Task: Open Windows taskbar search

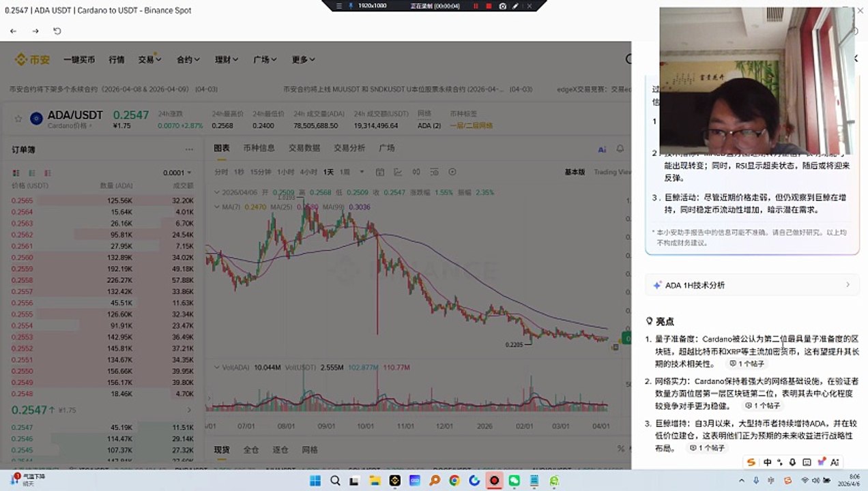Action: tap(335, 481)
